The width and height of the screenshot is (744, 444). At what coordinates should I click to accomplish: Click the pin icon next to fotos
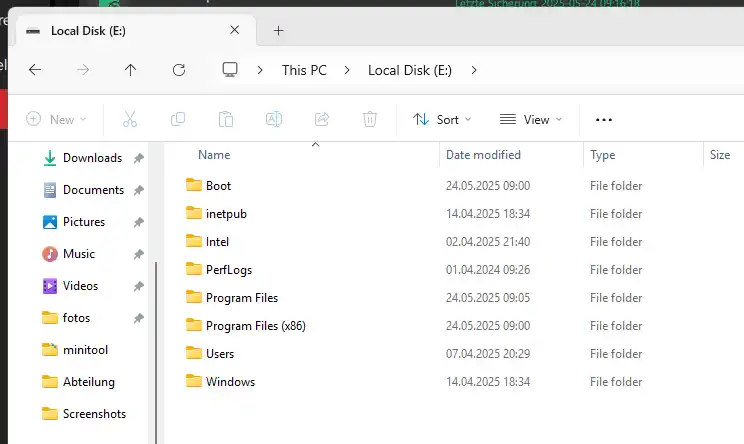139,318
